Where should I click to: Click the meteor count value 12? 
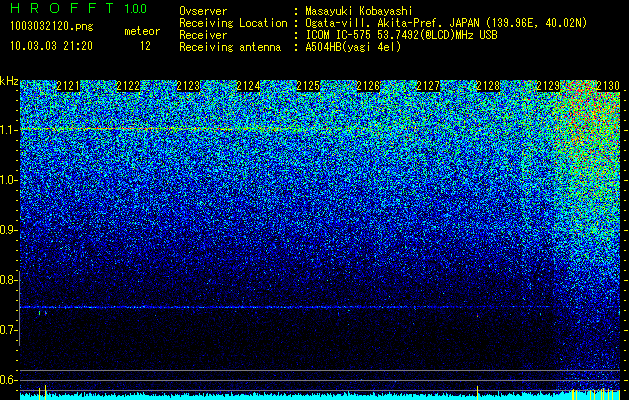tap(145, 46)
